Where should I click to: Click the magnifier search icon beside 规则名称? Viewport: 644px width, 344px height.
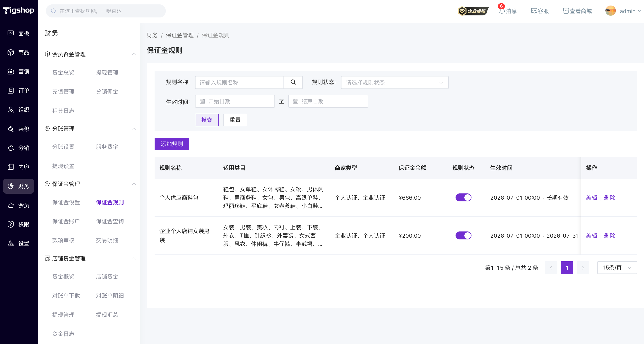pos(293,82)
